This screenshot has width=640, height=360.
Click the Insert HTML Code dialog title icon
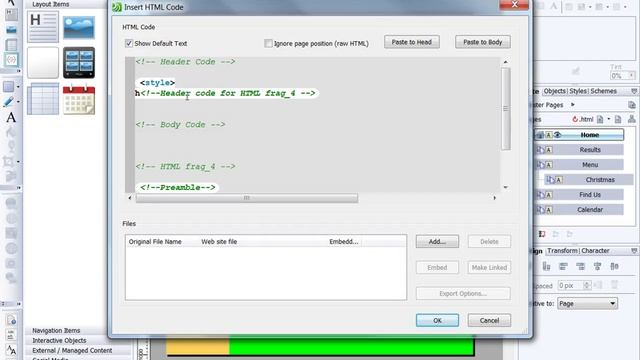pyautogui.click(x=117, y=7)
